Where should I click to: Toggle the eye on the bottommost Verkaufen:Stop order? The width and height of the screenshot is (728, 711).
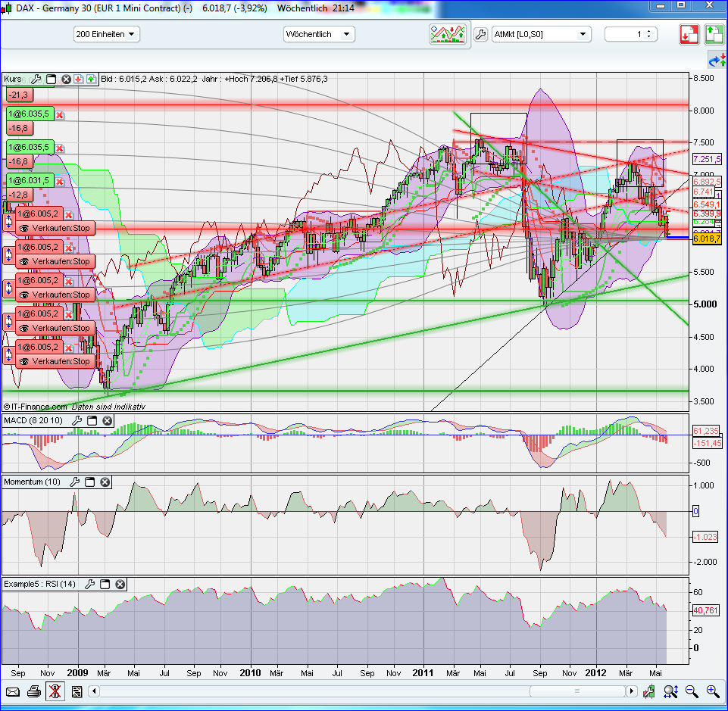[24, 361]
